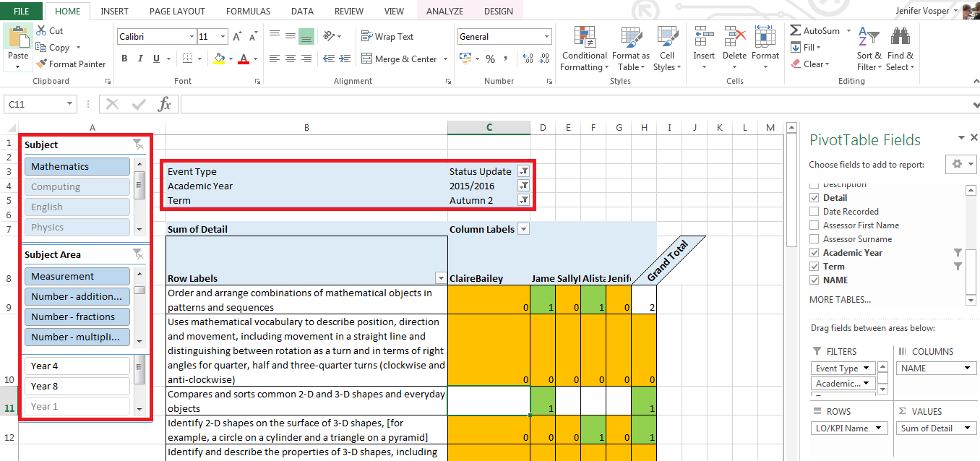
Task: Activate the Format Painter brush
Action: click(41, 64)
